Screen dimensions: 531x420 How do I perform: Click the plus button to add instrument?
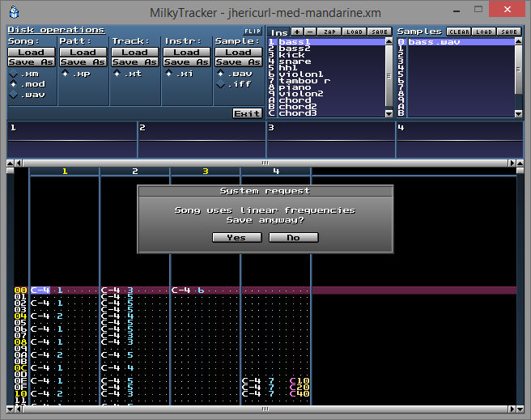tap(297, 32)
